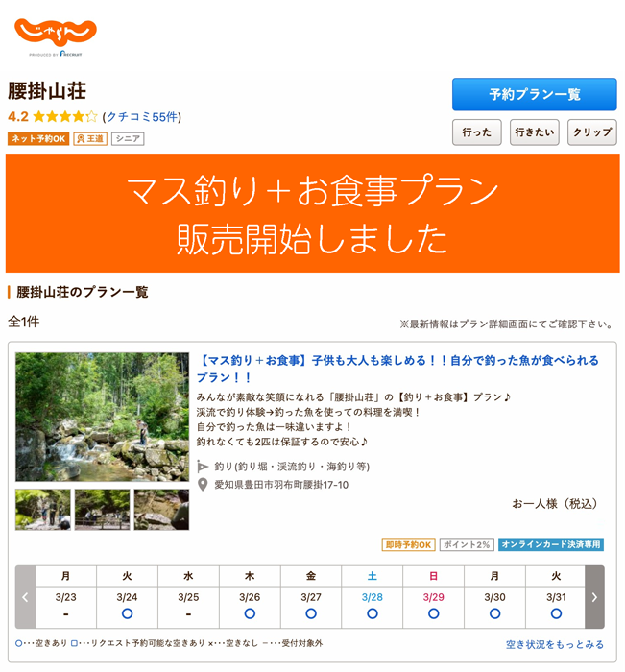Click the 王道 badge

(x=90, y=139)
